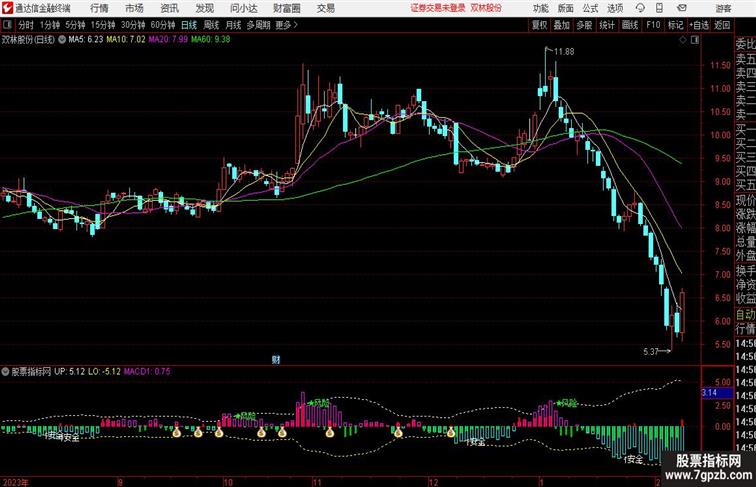756x487 pixels.
Task: Select the 日线 daily chart tab
Action: (x=189, y=25)
